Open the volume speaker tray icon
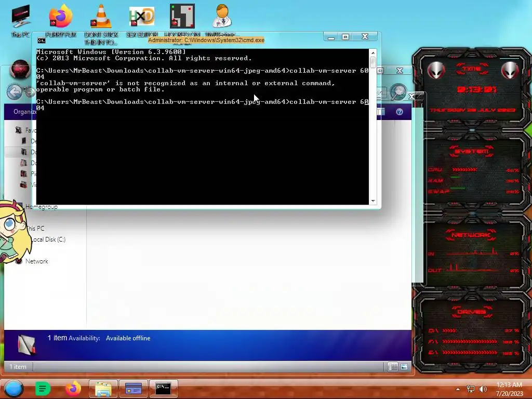The height and width of the screenshot is (399, 532). (483, 389)
